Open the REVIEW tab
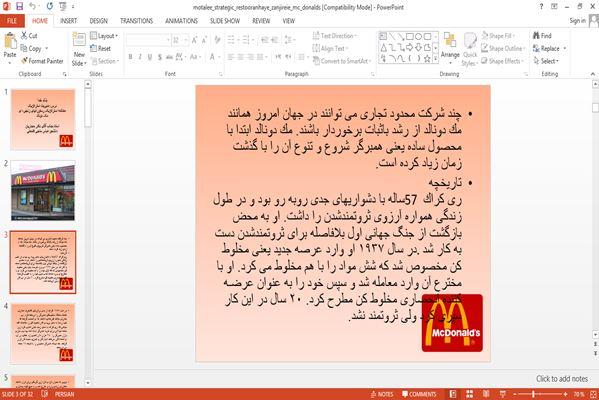599x400 pixels. pyautogui.click(x=261, y=21)
